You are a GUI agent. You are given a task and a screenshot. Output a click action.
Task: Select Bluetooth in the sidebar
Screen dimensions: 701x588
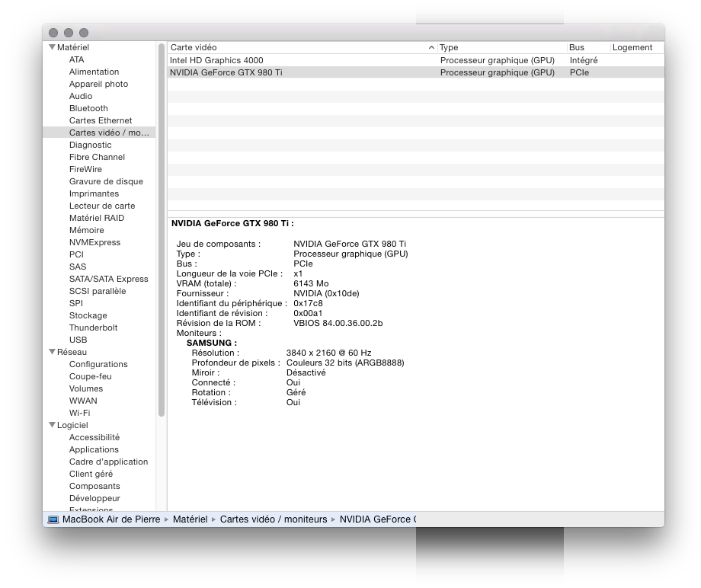click(88, 108)
